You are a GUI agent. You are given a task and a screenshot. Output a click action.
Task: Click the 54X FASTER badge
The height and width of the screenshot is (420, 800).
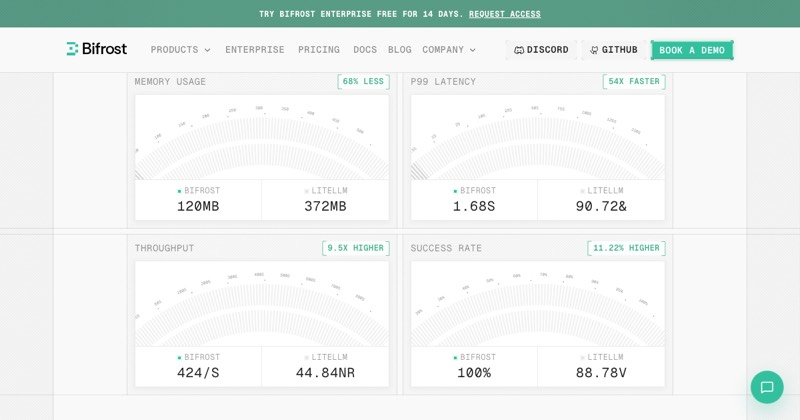(x=634, y=82)
